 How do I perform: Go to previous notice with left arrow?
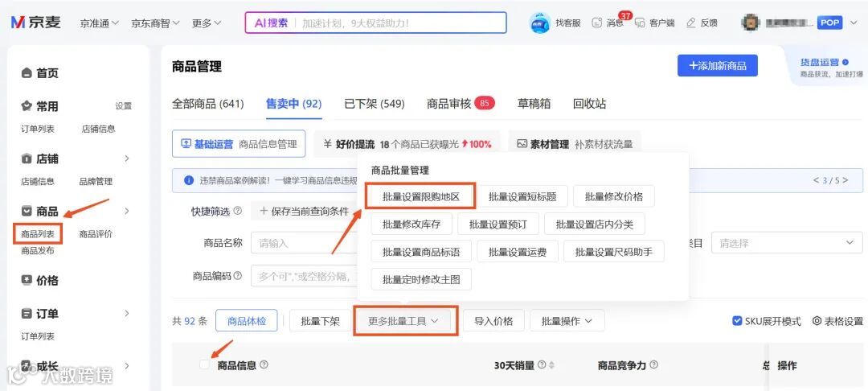[816, 180]
